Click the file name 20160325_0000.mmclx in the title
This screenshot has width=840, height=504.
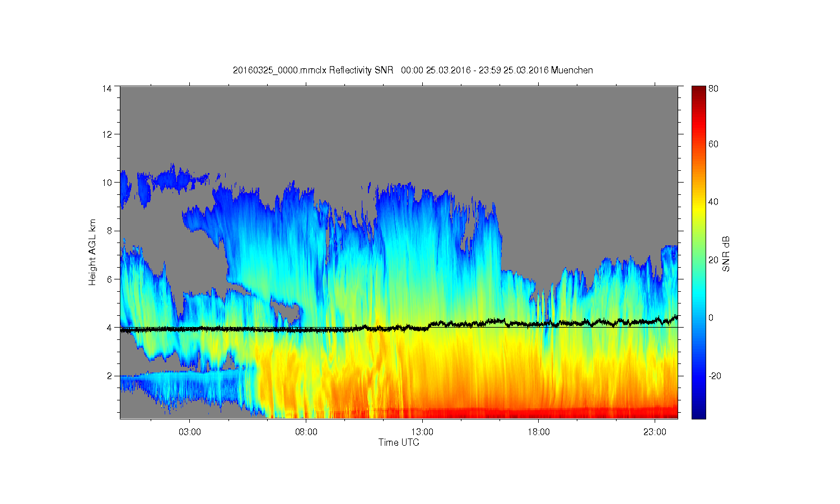[x=280, y=70]
